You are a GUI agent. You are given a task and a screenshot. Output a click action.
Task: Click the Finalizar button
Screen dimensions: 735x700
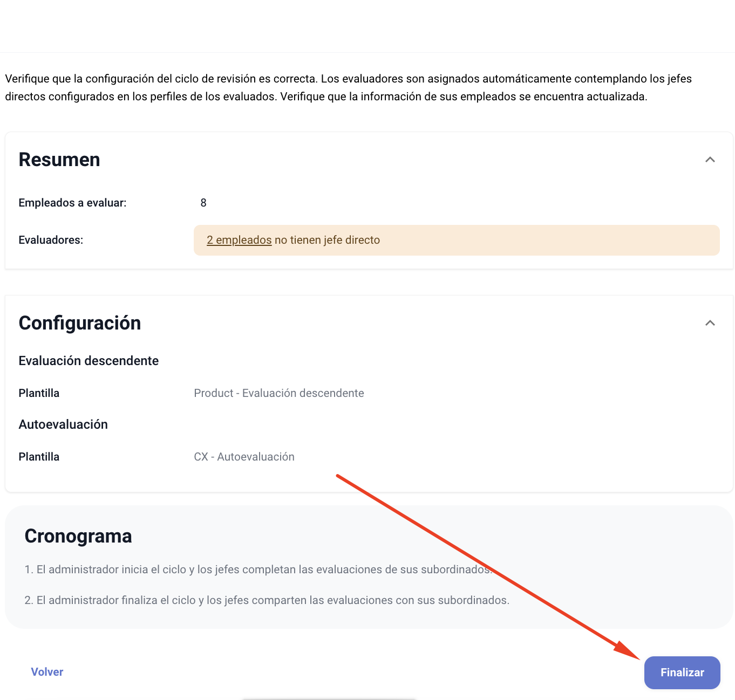(682, 672)
